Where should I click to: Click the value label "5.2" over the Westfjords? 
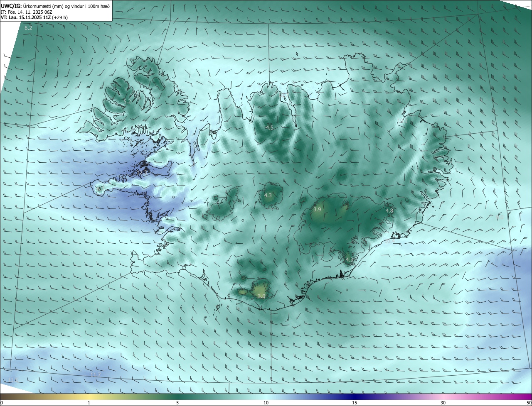pyautogui.click(x=127, y=101)
